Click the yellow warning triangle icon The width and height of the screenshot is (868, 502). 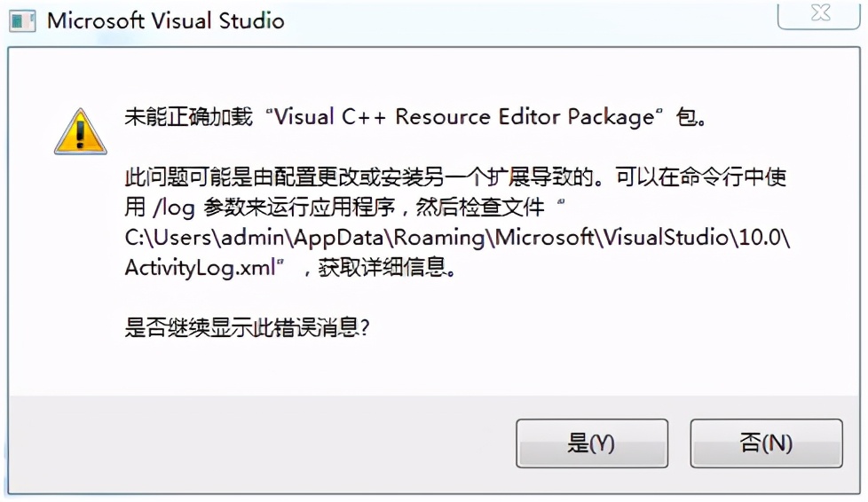[x=80, y=132]
